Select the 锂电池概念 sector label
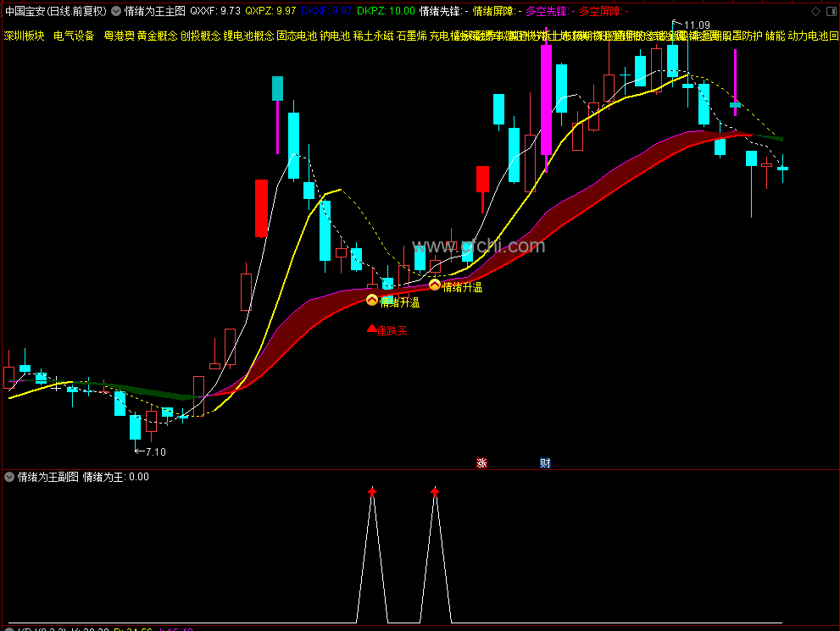This screenshot has height=631, width=840. (x=248, y=36)
